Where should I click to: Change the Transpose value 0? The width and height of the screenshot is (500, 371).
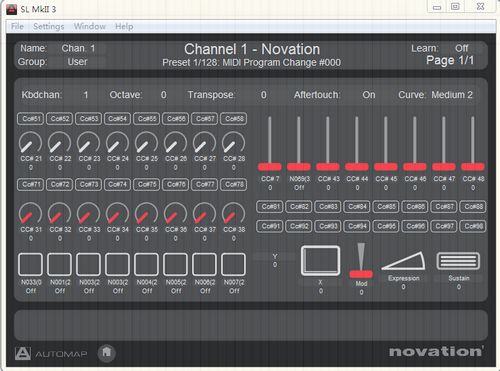(x=263, y=95)
